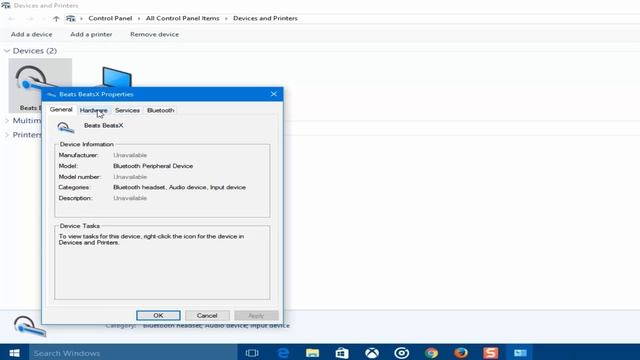Launch Microsoft Edge from taskbar
This screenshot has height=360, width=640.
point(283,353)
